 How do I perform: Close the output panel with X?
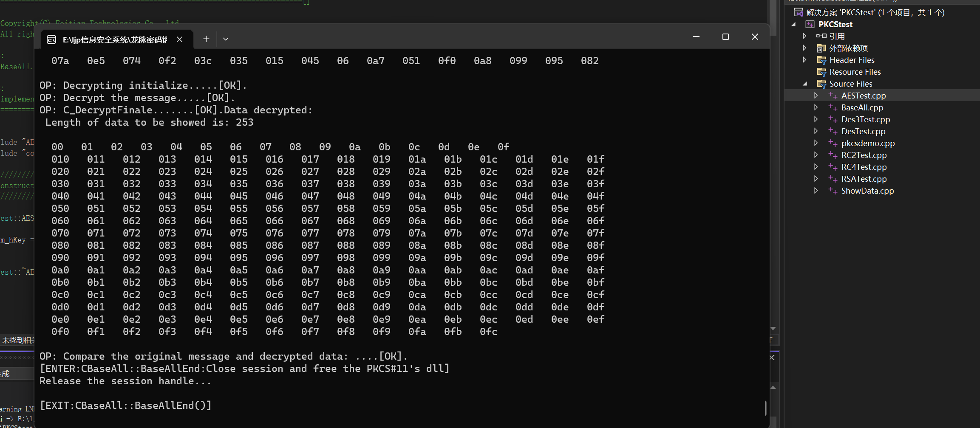[x=772, y=358]
